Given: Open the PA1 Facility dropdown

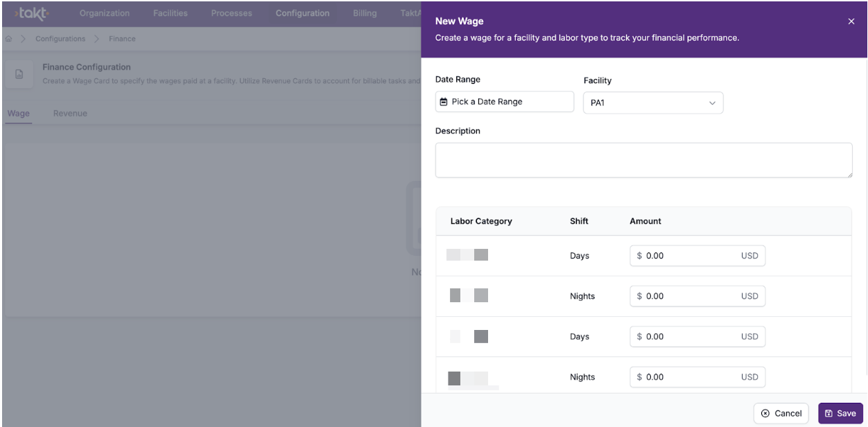Looking at the screenshot, I should [x=652, y=103].
